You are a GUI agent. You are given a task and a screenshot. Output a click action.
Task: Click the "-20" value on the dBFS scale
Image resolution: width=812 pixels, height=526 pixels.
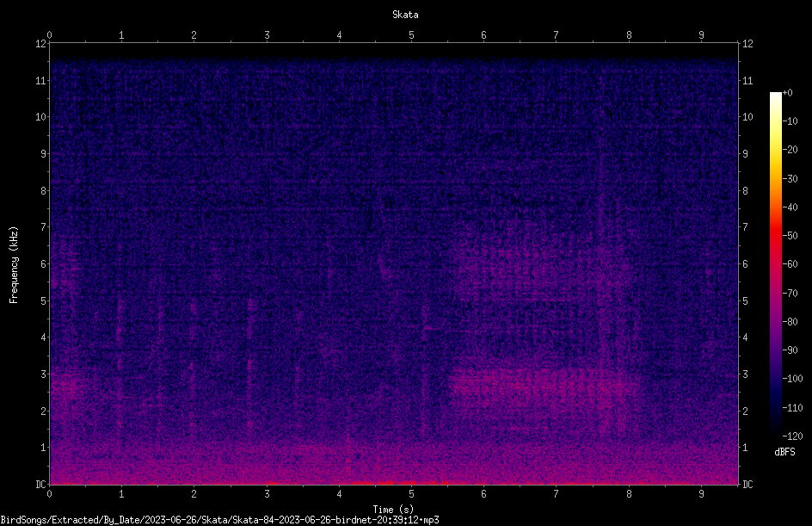click(x=790, y=150)
